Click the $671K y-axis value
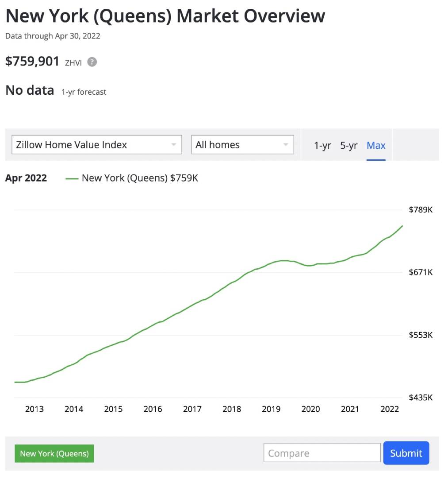 pos(421,272)
